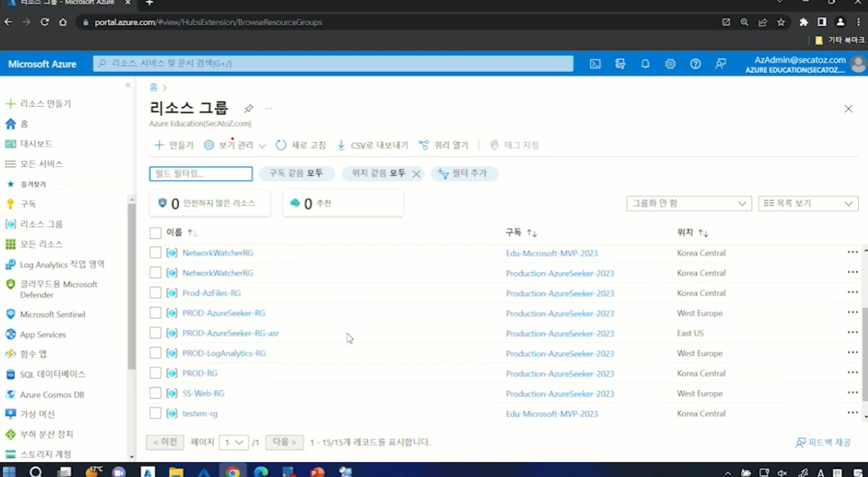Open the page number dropdown
The height and width of the screenshot is (477, 868).
(233, 442)
